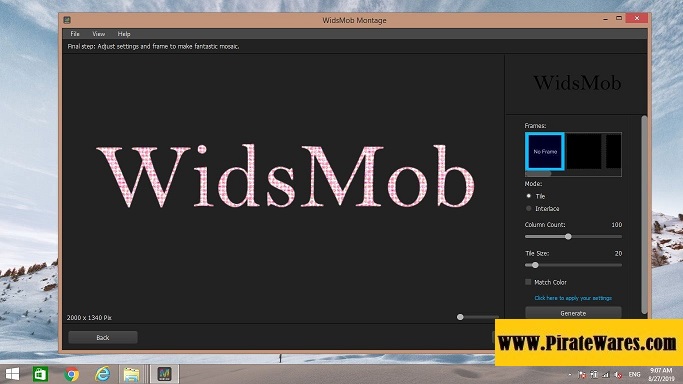Image resolution: width=683 pixels, height=384 pixels.
Task: Click the Column Count value 100
Action: click(616, 225)
